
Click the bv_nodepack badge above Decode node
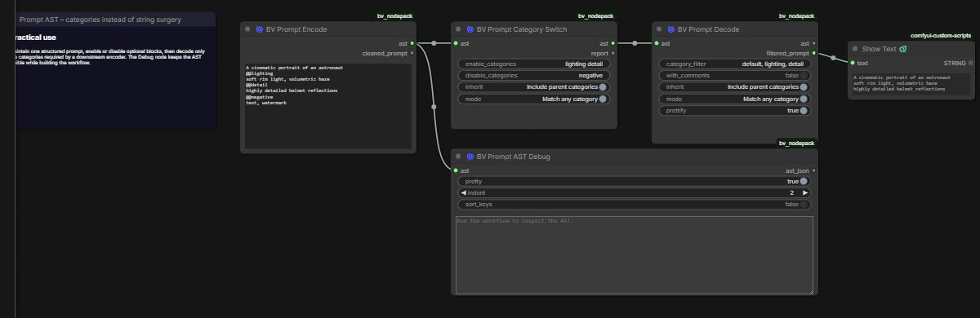[x=797, y=16]
